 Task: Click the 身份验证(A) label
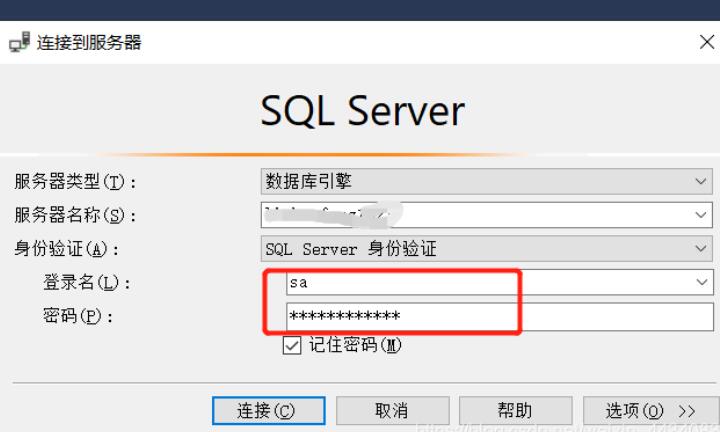[66, 249]
